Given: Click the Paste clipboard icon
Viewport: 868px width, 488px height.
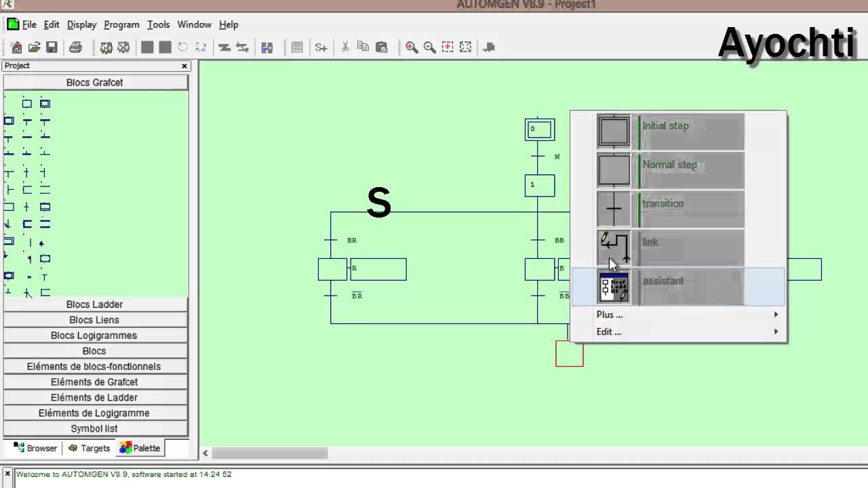Looking at the screenshot, I should 381,47.
